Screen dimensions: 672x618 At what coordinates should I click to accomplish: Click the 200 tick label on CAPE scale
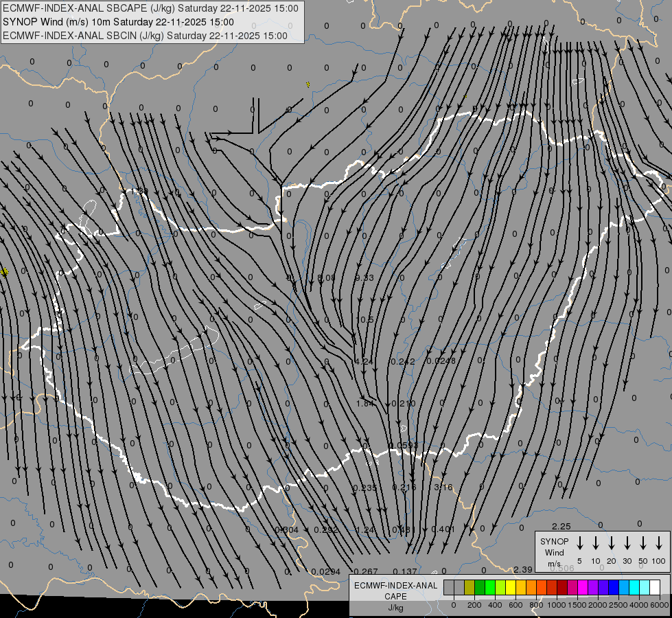pyautogui.click(x=474, y=605)
